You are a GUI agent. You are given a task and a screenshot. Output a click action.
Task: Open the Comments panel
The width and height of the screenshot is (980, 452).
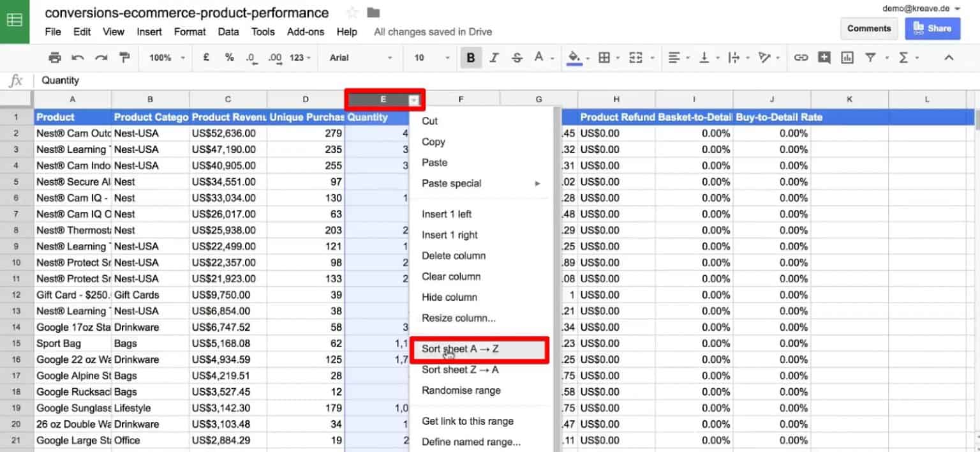tap(868, 28)
